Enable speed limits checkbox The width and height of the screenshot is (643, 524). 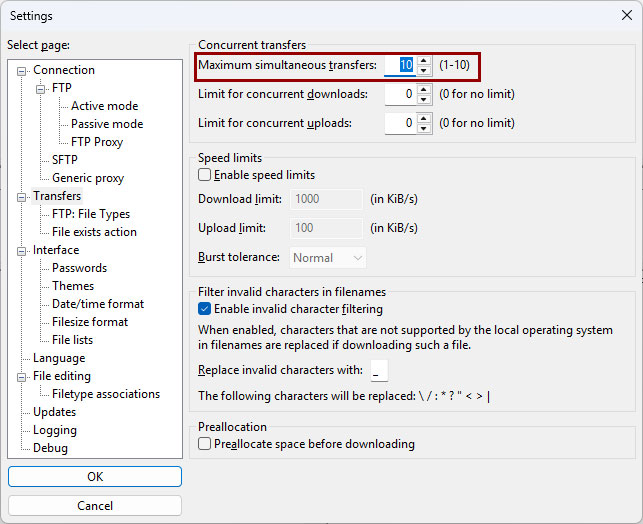(204, 175)
